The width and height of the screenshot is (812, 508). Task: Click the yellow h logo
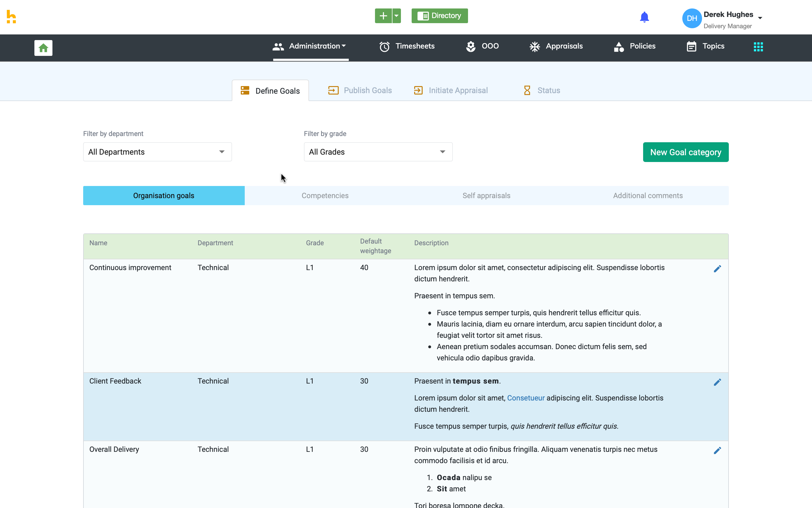click(11, 17)
